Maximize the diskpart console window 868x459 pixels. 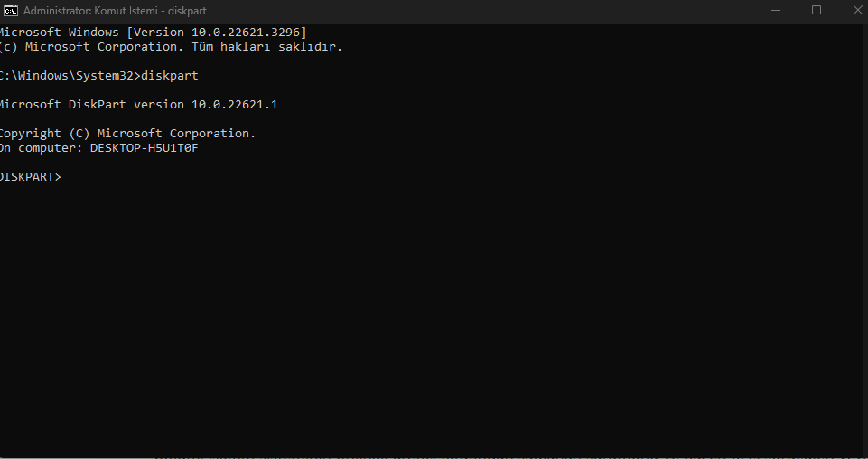pyautogui.click(x=817, y=11)
